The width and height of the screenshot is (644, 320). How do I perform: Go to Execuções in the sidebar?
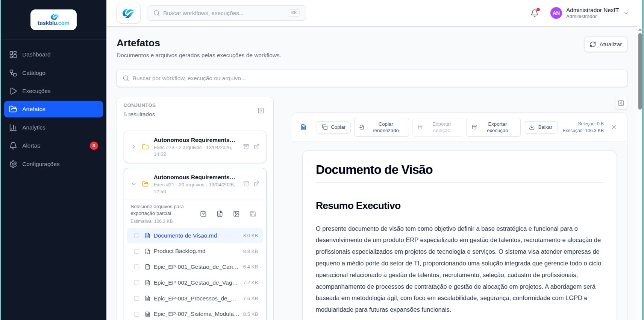pyautogui.click(x=36, y=91)
